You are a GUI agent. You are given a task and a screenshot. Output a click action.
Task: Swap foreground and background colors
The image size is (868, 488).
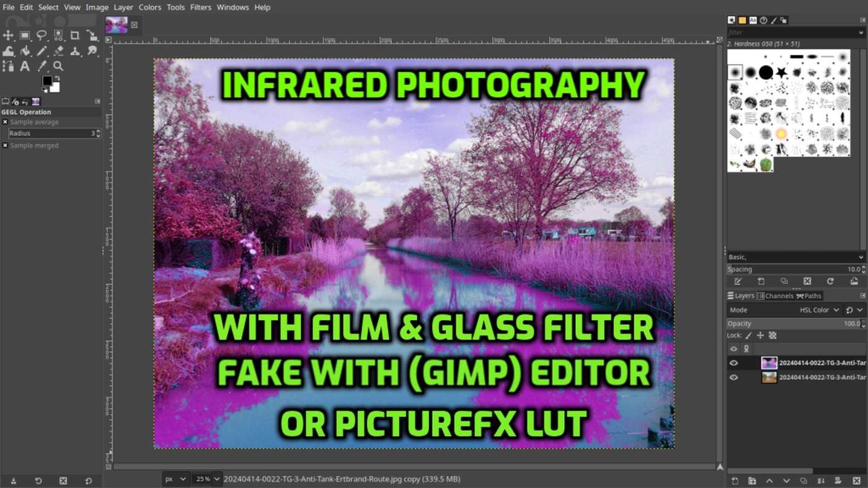coord(57,78)
